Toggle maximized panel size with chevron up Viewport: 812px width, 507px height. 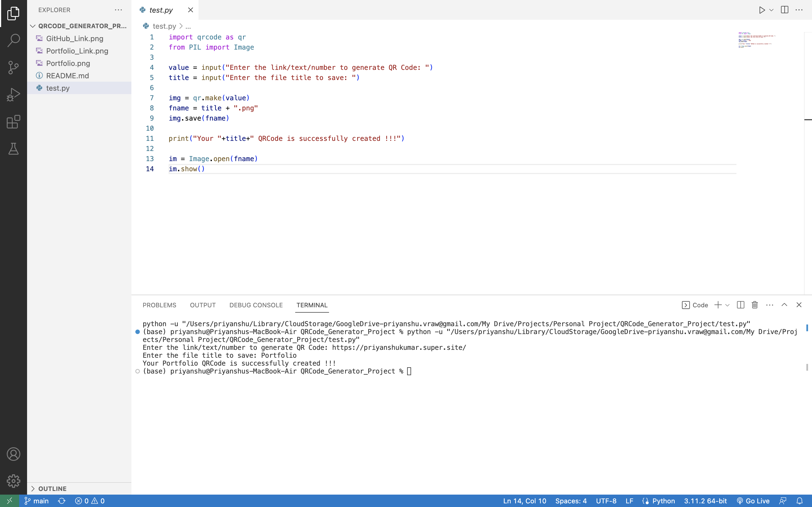[784, 305]
